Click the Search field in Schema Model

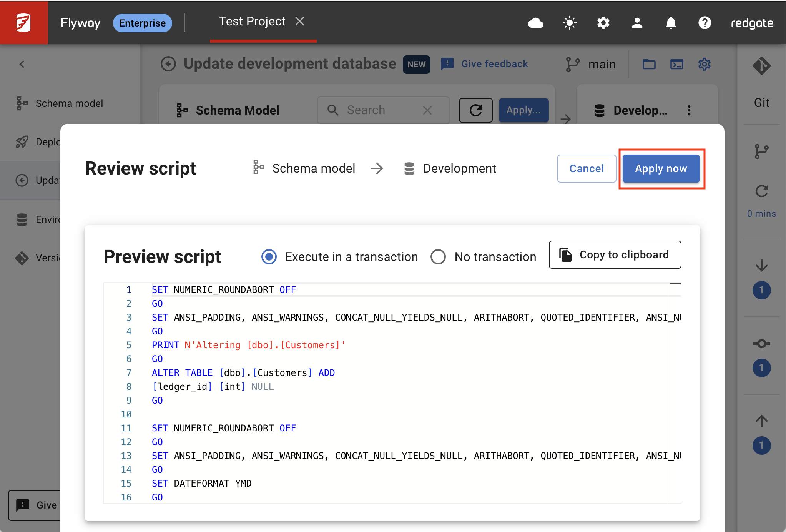(383, 110)
